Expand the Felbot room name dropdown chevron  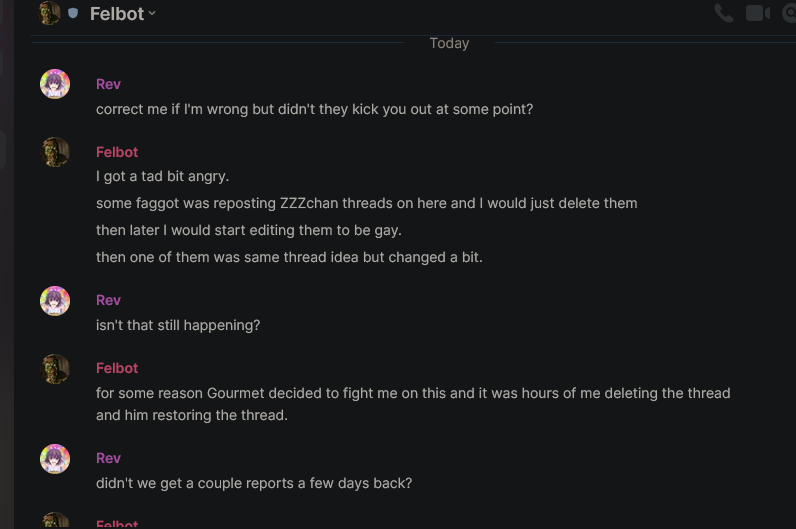click(152, 14)
